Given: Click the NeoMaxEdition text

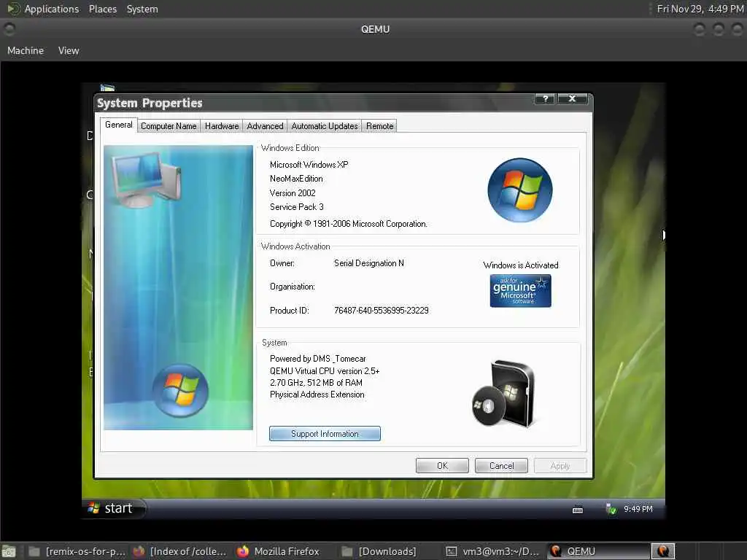Looking at the screenshot, I should coord(296,179).
